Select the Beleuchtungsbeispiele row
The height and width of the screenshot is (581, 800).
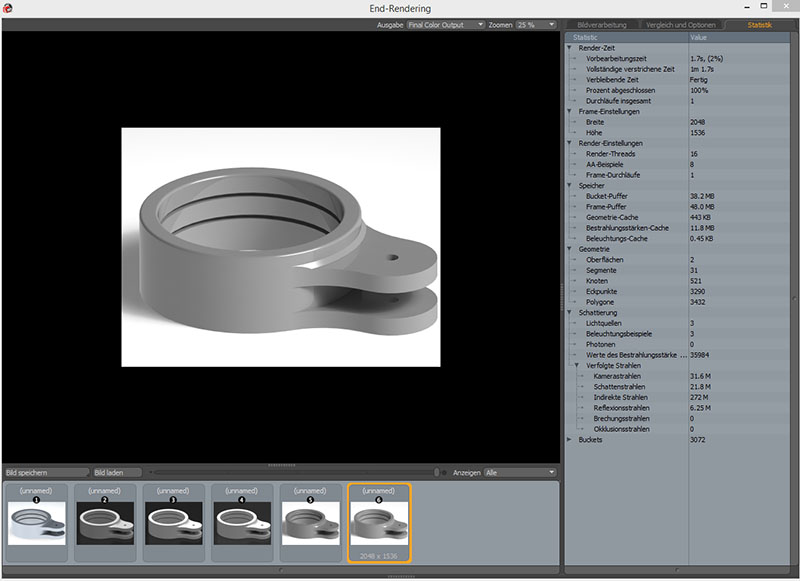(x=678, y=334)
